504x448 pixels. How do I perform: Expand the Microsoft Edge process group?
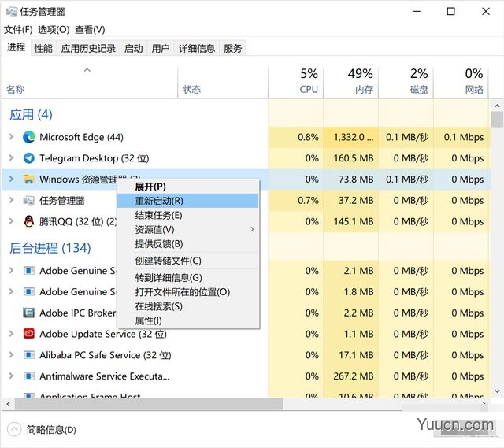11,137
